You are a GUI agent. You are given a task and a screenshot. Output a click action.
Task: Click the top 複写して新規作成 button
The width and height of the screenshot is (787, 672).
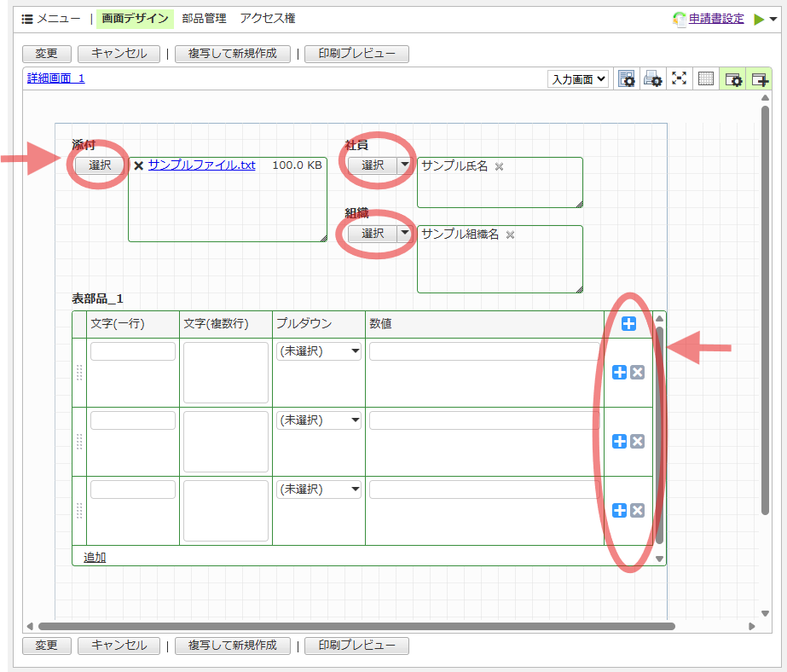[232, 54]
